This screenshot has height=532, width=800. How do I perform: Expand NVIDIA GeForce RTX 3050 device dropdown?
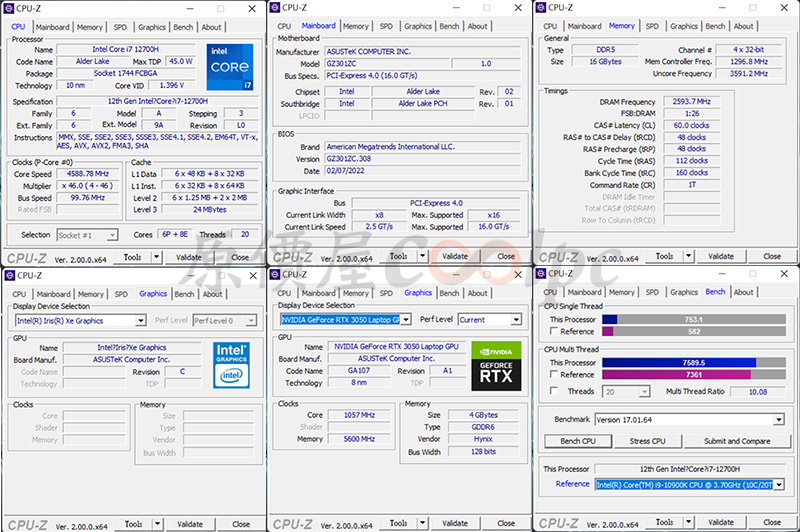click(x=406, y=320)
